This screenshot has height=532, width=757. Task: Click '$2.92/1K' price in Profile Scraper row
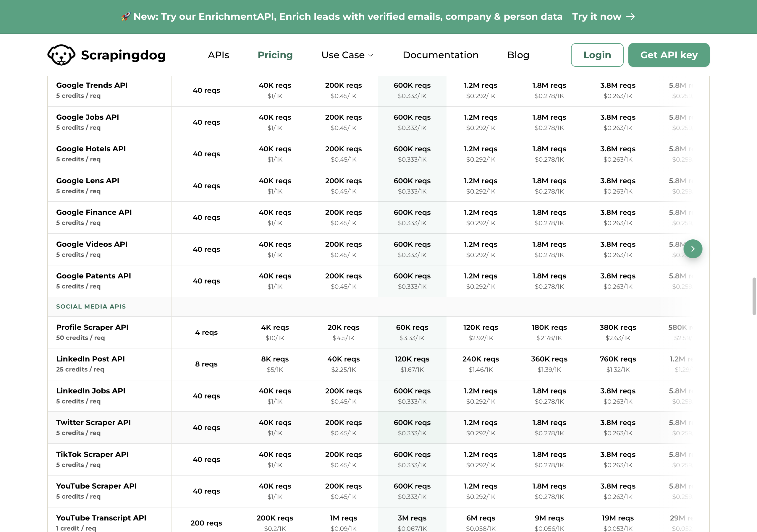click(481, 338)
